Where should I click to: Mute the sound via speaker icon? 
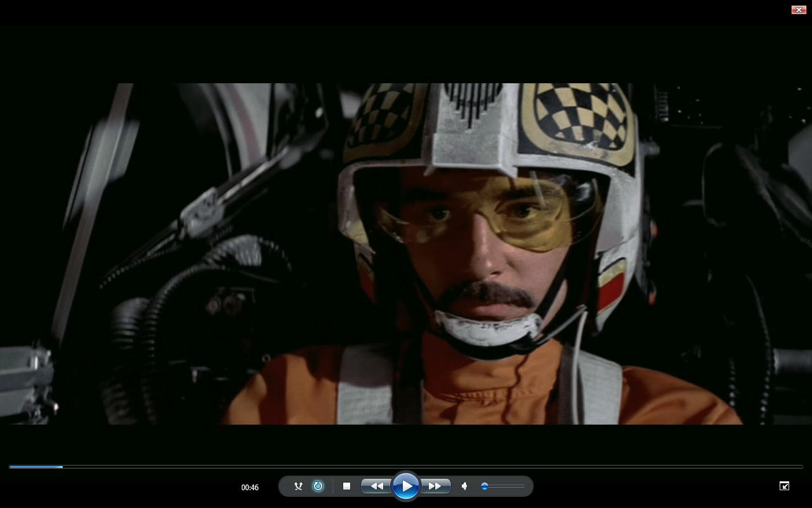(x=464, y=486)
